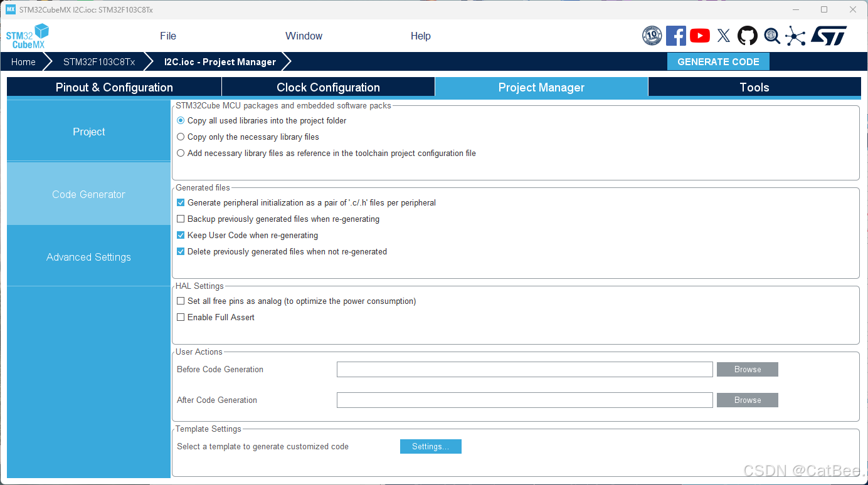The height and width of the screenshot is (485, 868).
Task: Toggle Delete previously generated files checkbox
Action: [181, 251]
